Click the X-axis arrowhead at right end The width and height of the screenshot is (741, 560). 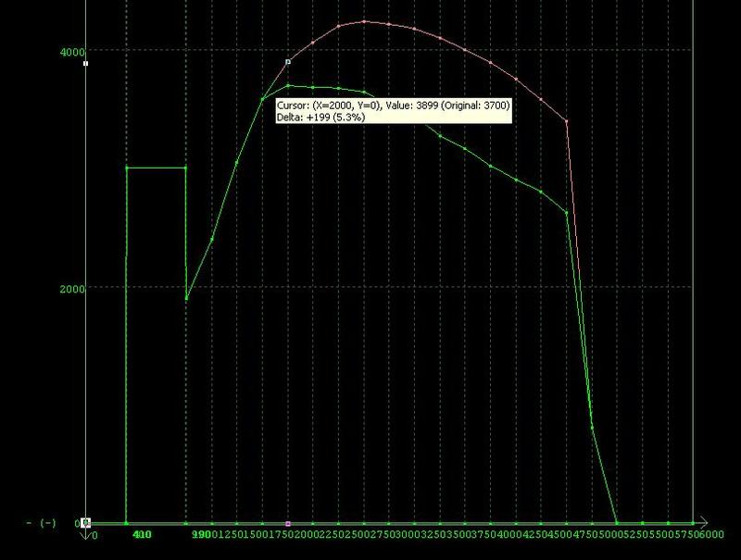[704, 523]
